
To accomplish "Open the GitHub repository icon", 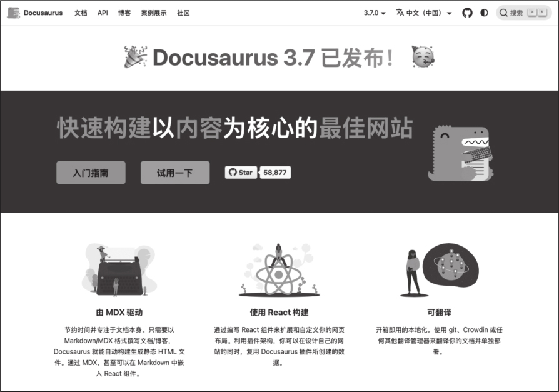I will pyautogui.click(x=467, y=13).
